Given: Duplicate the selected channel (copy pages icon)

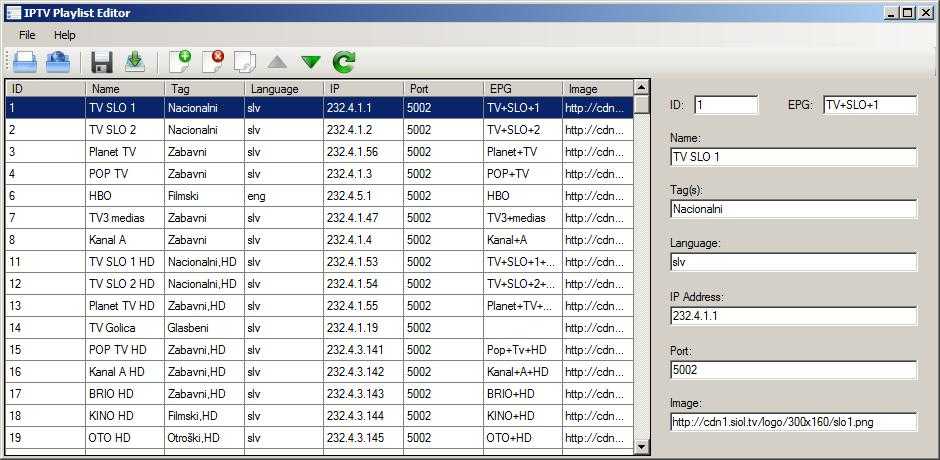Looking at the screenshot, I should pyautogui.click(x=245, y=62).
